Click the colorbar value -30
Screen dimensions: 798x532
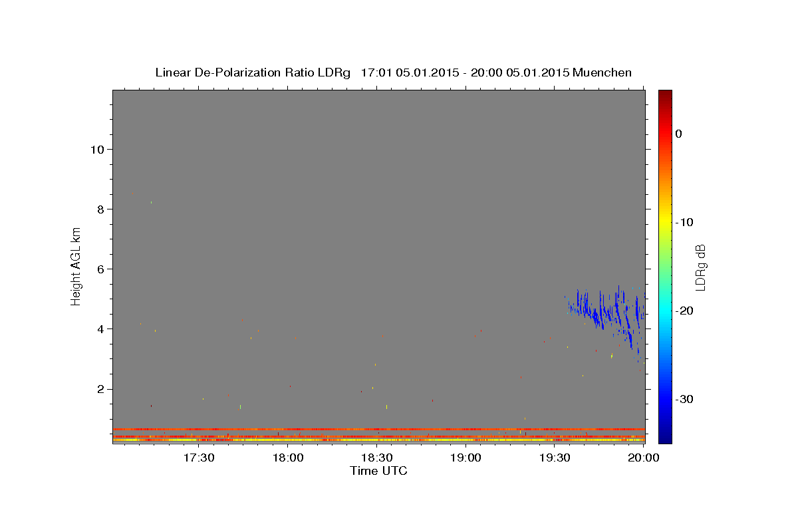(x=685, y=399)
